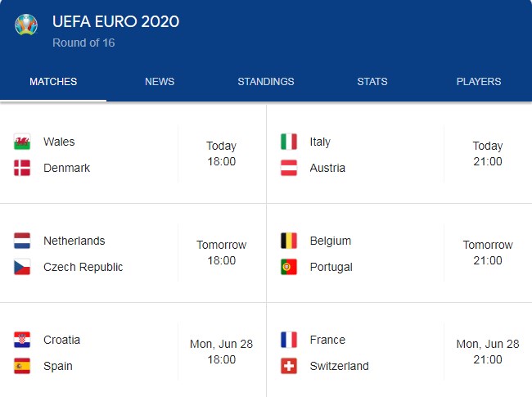
Task: Click the Czech Republic flag icon
Action: tap(22, 267)
